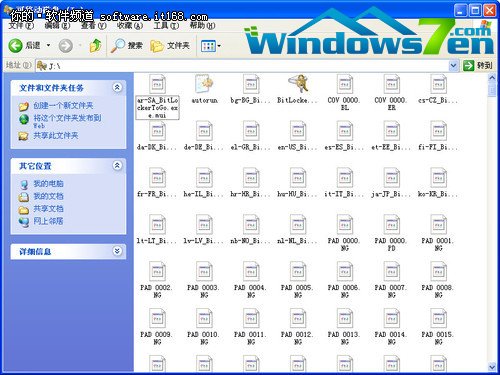Screen dimensions: 500x375
Task: Expand the 详细信息 panel
Action: [x=117, y=251]
